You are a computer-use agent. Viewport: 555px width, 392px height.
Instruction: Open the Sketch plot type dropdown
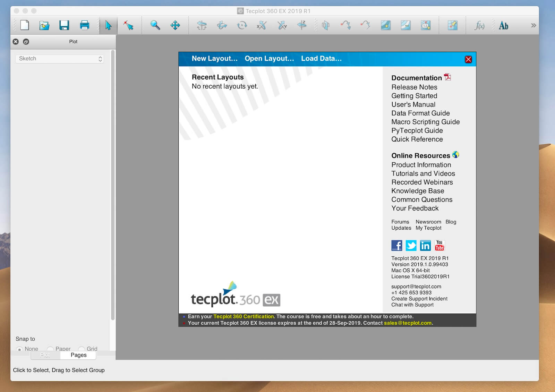(x=60, y=59)
